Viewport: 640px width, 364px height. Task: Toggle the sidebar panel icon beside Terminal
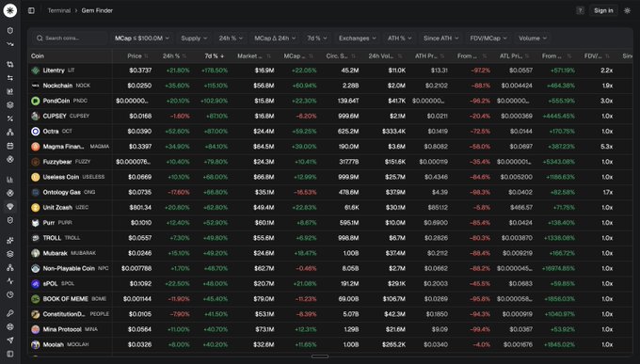point(31,10)
